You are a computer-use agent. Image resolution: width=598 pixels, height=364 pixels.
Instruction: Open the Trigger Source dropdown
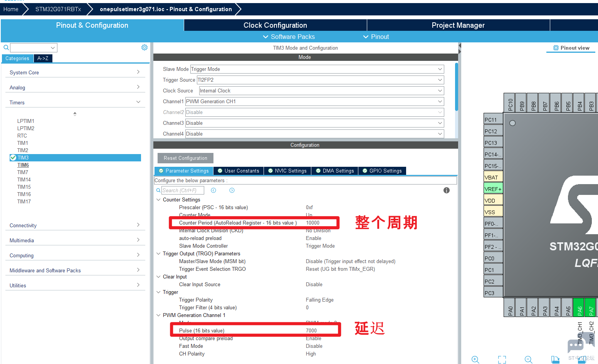(320, 80)
